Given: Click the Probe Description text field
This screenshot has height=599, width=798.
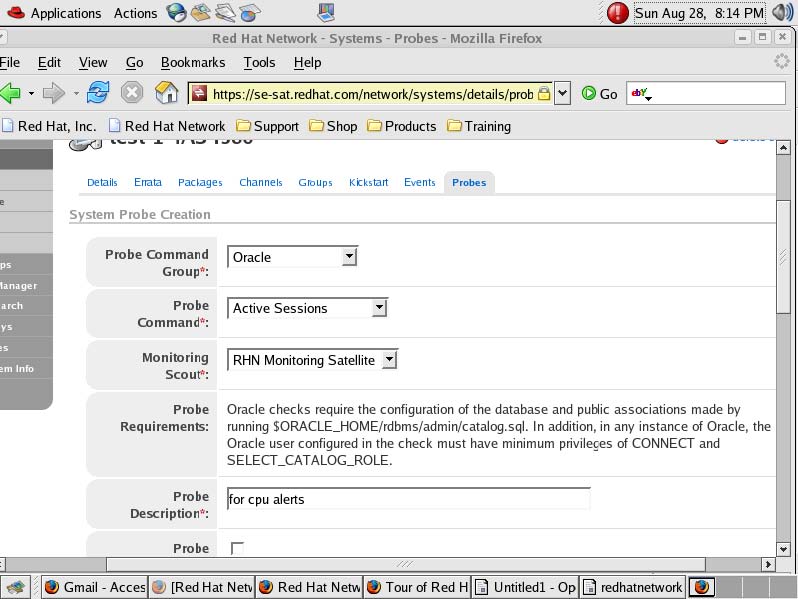Looking at the screenshot, I should point(409,499).
